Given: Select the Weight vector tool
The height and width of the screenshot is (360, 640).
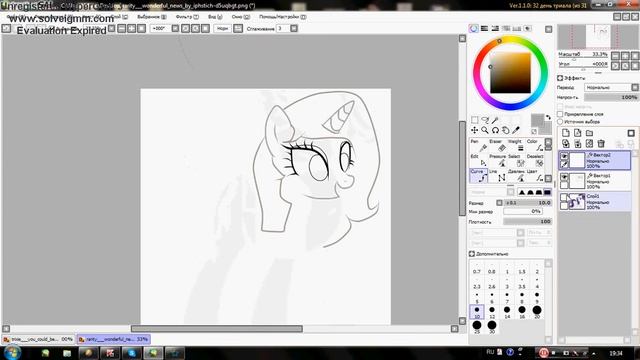Looking at the screenshot, I should (x=516, y=145).
